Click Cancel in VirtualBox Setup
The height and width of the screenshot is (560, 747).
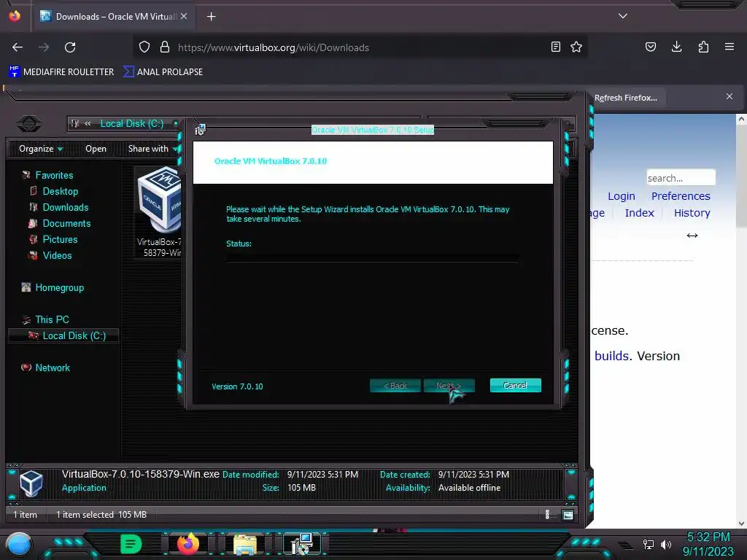516,386
